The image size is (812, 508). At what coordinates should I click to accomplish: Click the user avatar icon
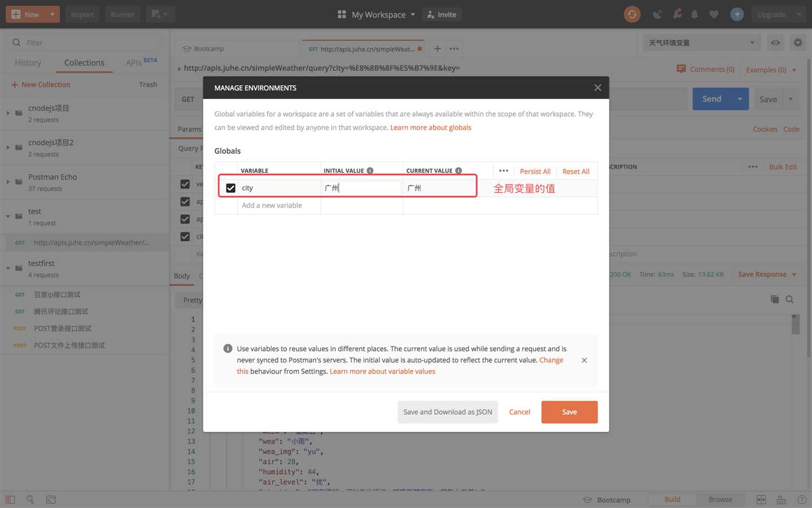[737, 14]
